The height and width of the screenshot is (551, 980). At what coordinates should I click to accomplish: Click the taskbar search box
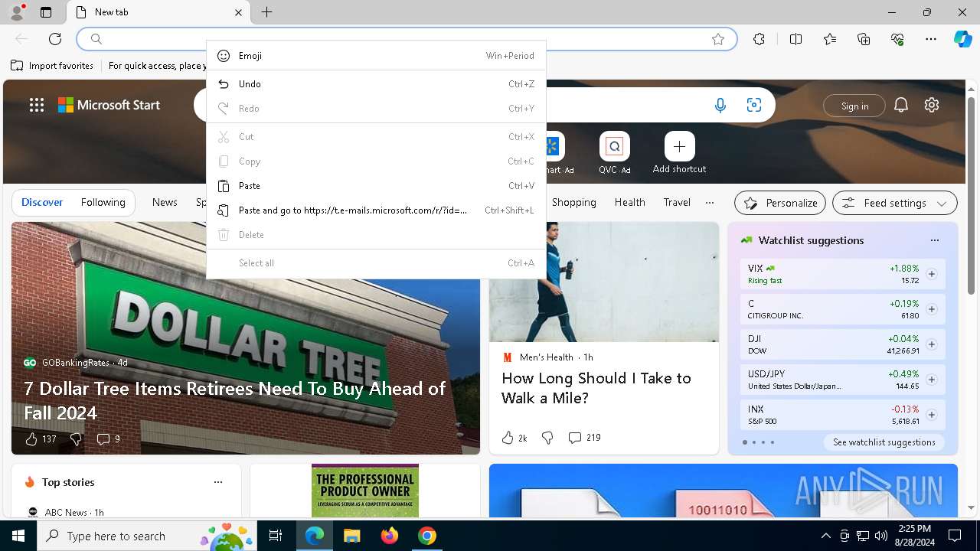[147, 536]
